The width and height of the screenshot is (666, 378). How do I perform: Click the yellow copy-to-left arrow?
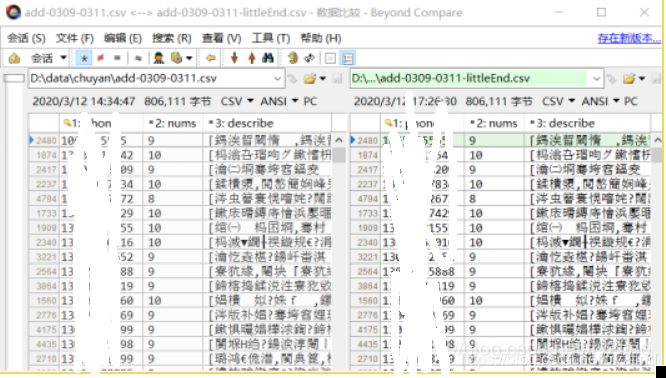pos(211,58)
